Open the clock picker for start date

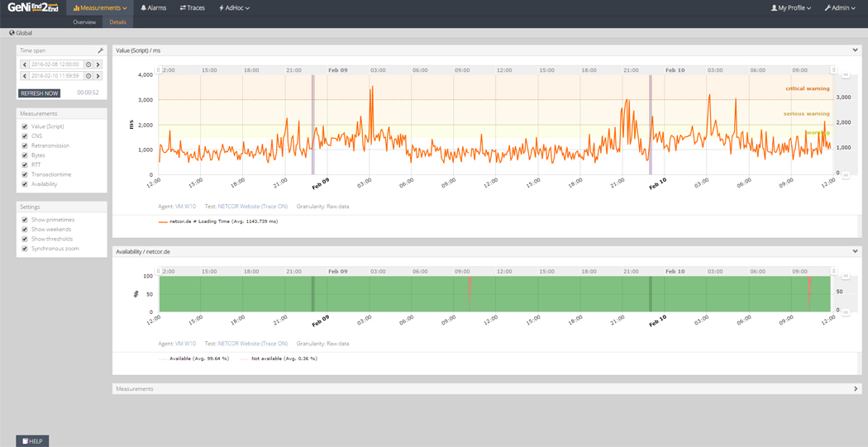pyautogui.click(x=88, y=64)
